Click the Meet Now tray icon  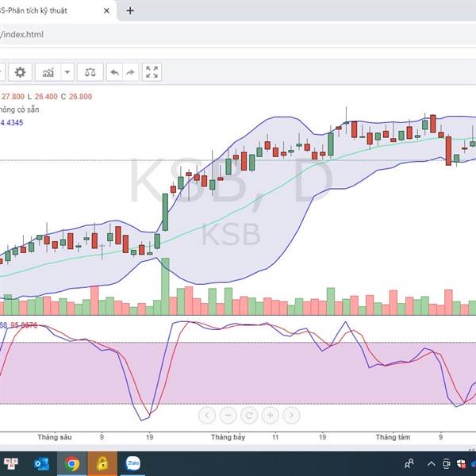(x=446, y=463)
